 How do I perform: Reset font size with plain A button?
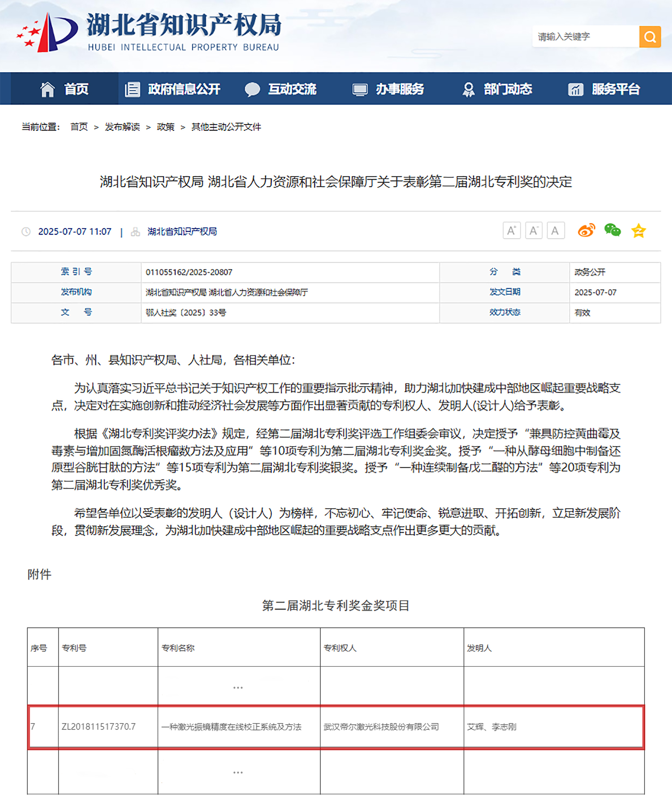pos(555,231)
